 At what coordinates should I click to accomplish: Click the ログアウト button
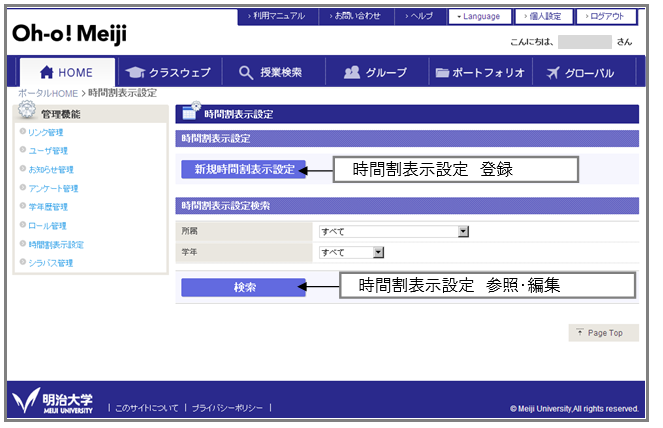click(x=606, y=16)
